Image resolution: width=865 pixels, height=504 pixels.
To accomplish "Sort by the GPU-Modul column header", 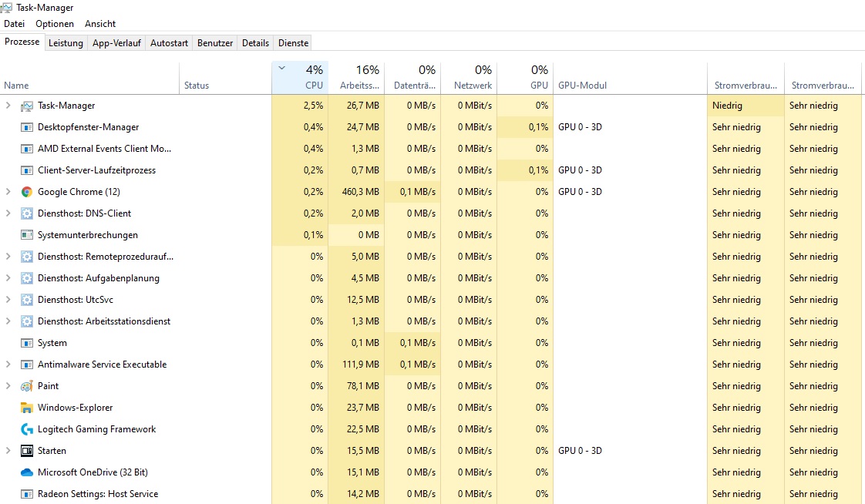I will [x=630, y=77].
